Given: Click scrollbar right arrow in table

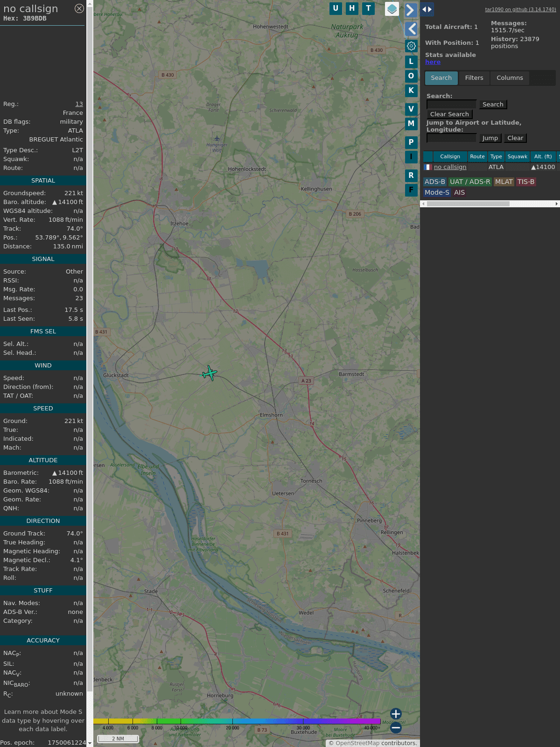Looking at the screenshot, I should pos(557,204).
